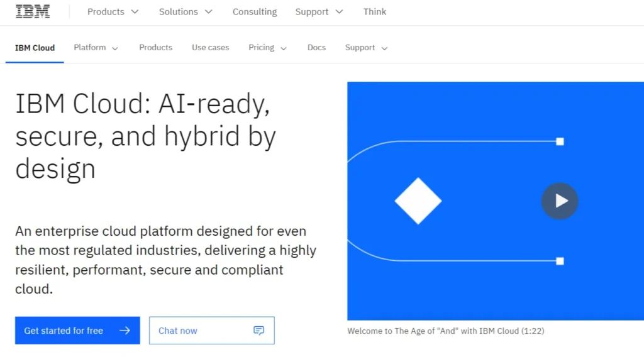Expand the Solutions chevron in top navigation

pyautogui.click(x=209, y=12)
